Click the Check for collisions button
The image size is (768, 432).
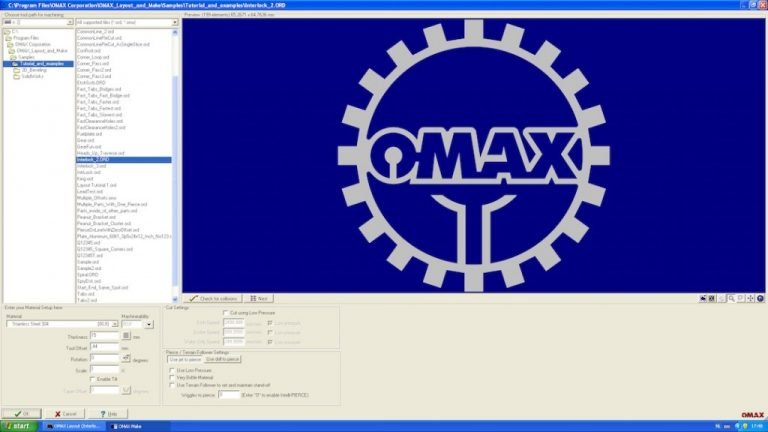coord(213,298)
